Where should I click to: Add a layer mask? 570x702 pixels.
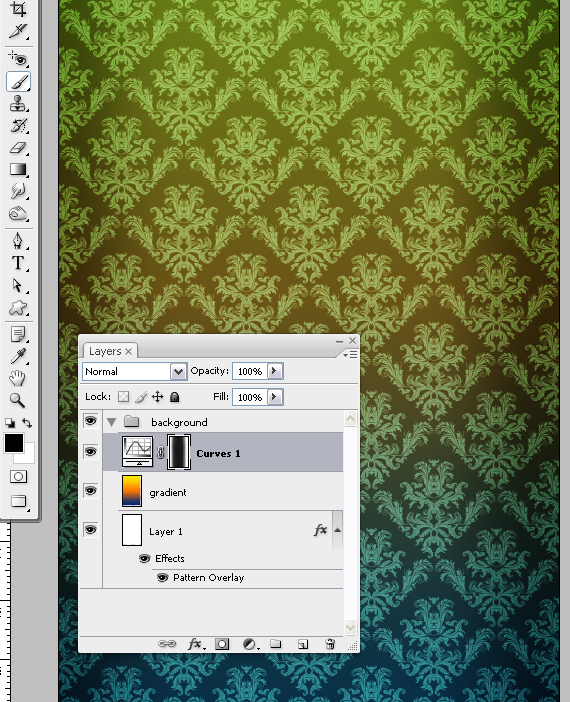click(222, 644)
